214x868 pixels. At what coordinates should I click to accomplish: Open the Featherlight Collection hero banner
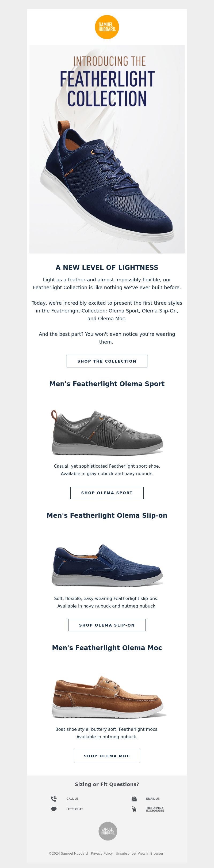(107, 149)
